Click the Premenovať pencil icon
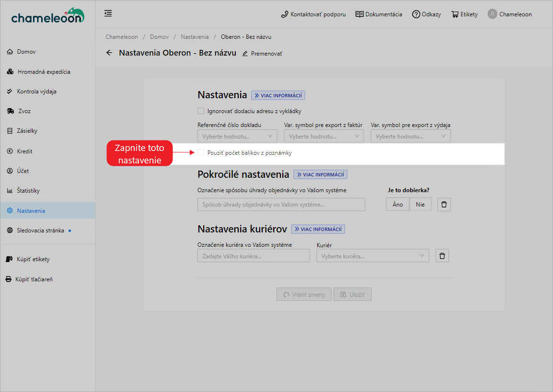This screenshot has height=392, width=553. point(245,54)
